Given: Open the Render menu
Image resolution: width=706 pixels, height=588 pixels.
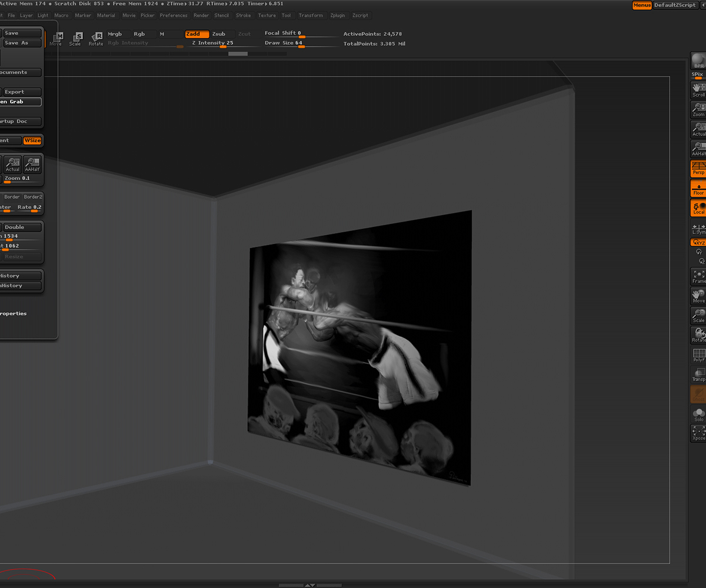Looking at the screenshot, I should (201, 16).
